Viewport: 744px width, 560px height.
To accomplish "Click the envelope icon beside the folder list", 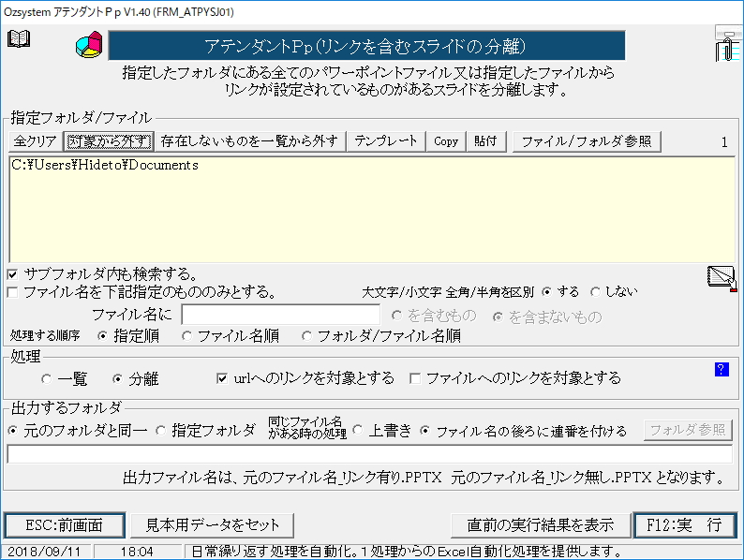I will [x=721, y=279].
